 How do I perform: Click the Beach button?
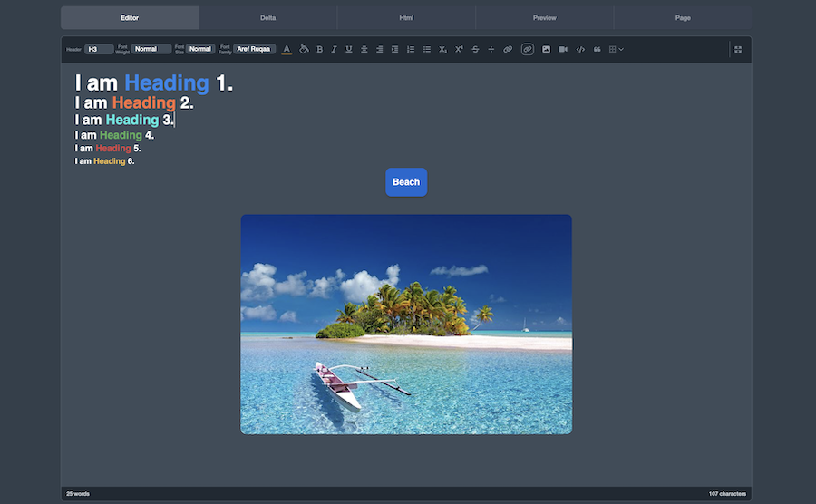click(x=405, y=182)
